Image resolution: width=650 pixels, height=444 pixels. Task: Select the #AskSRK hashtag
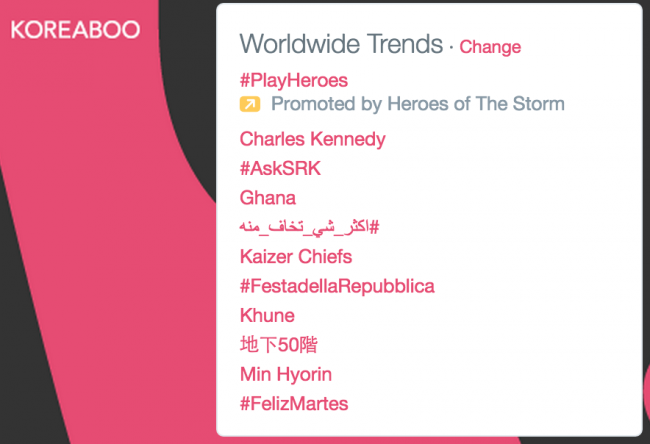[280, 168]
